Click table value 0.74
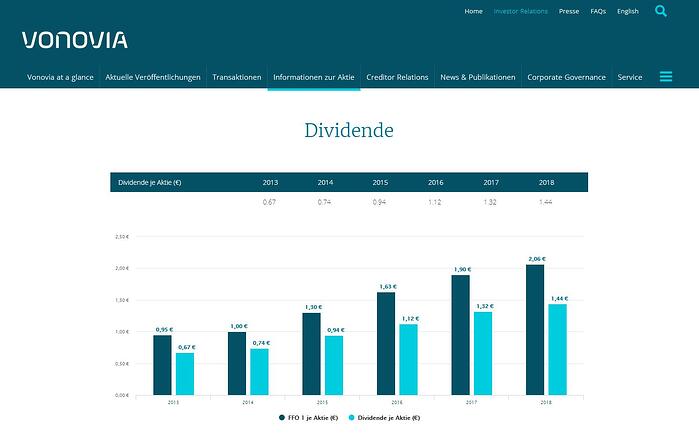699x438 pixels. point(325,202)
